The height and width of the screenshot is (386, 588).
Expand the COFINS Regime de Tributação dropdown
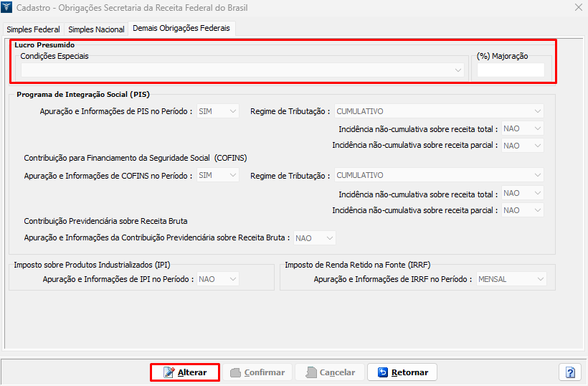[x=440, y=175]
